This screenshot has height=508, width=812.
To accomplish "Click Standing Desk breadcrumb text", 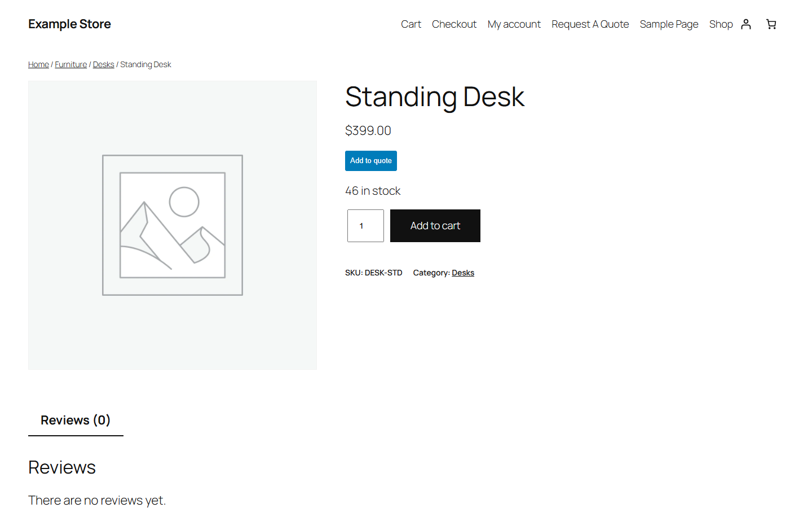I will pos(145,64).
